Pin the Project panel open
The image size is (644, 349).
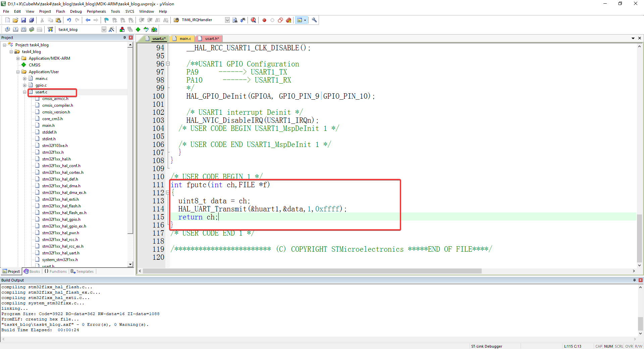[x=125, y=38]
